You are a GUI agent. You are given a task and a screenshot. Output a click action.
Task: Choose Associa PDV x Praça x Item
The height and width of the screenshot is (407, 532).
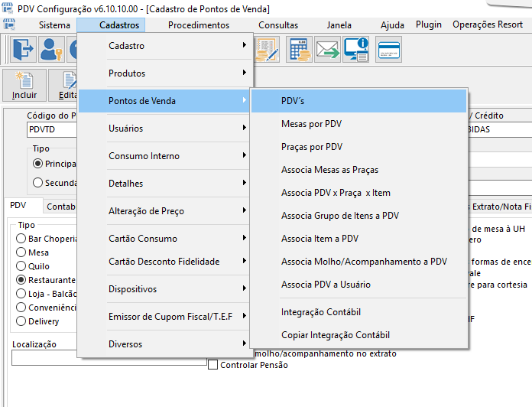tap(359, 193)
